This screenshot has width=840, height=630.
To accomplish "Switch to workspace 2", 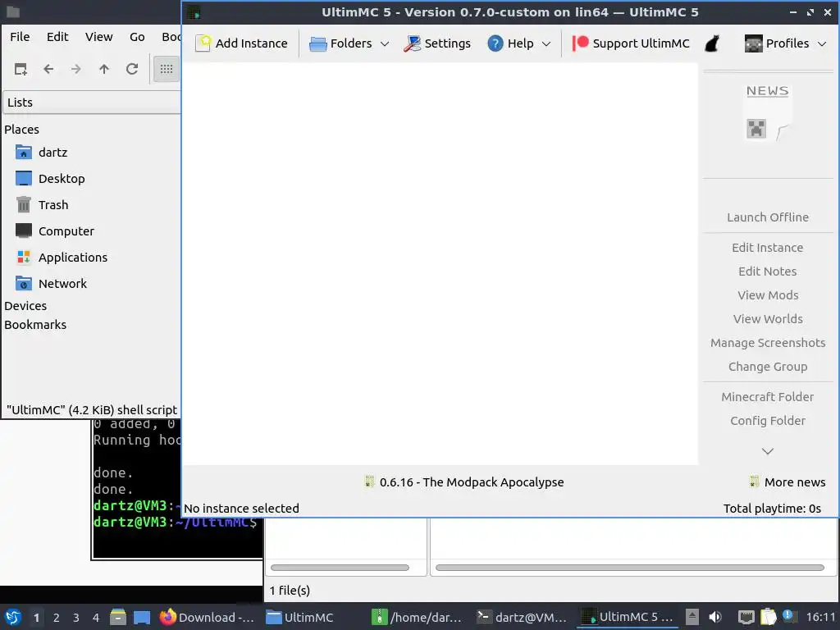I will click(x=57, y=618).
